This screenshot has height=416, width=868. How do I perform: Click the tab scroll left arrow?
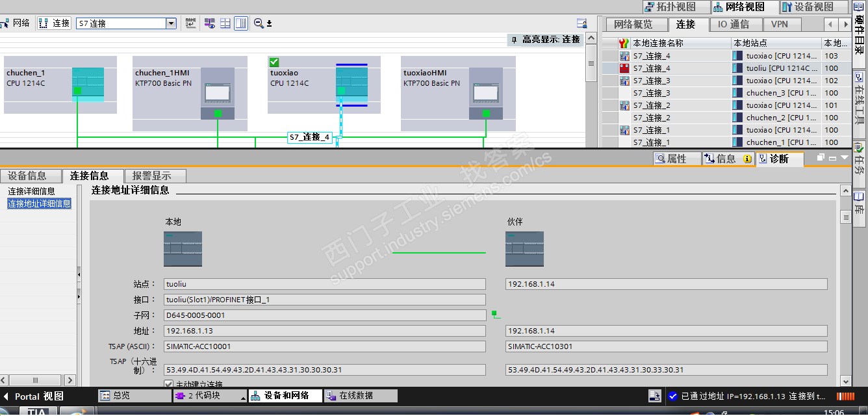click(x=830, y=24)
